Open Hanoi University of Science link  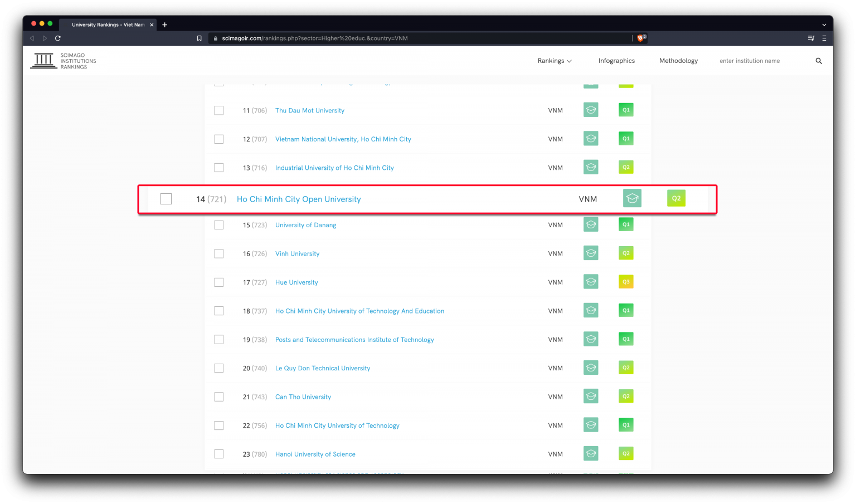315,454
